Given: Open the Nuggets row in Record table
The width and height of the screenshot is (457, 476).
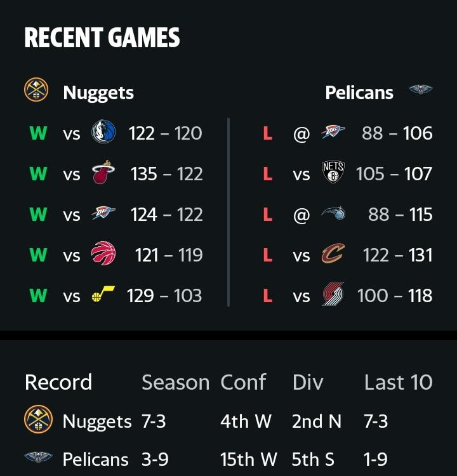Looking at the screenshot, I should (228, 421).
